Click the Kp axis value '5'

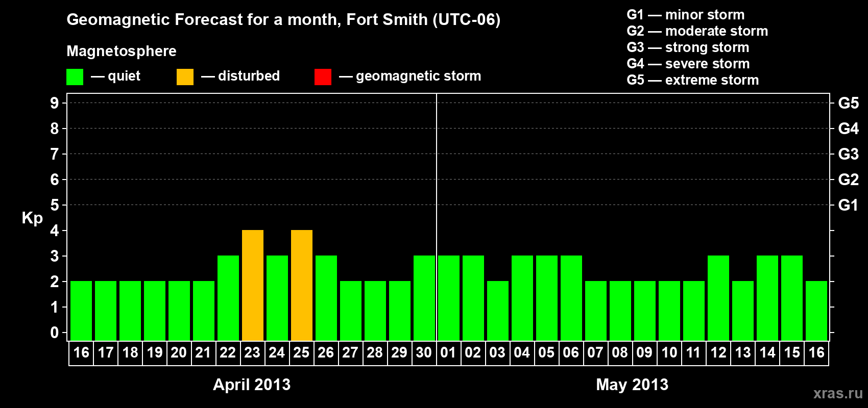(55, 205)
